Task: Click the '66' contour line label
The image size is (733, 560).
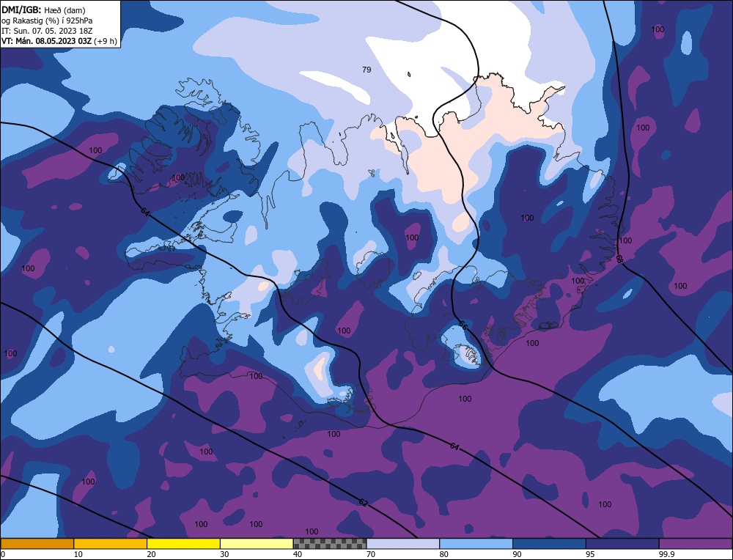Action: [462, 325]
